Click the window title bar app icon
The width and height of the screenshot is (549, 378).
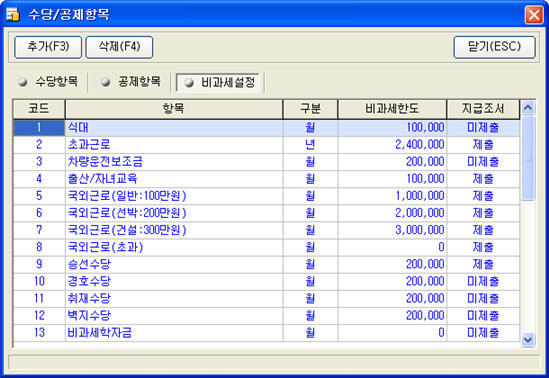(x=13, y=14)
